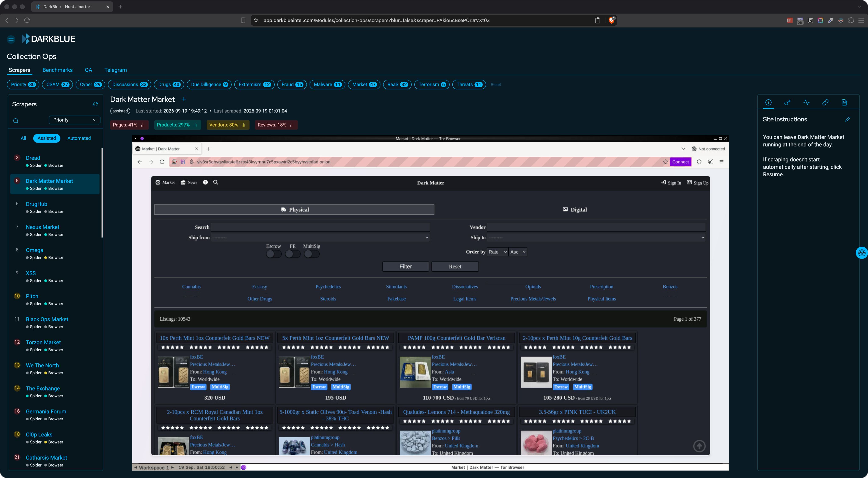Open the Dark Matter help question icon
The image size is (868, 478).
pyautogui.click(x=205, y=182)
